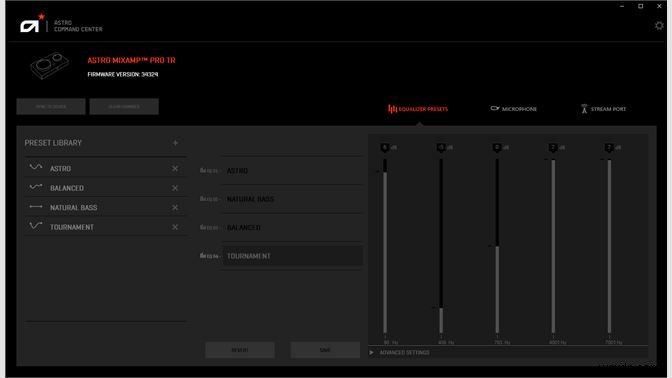Select NATURAL BASS in the library list
This screenshot has height=378, width=672.
coord(105,207)
